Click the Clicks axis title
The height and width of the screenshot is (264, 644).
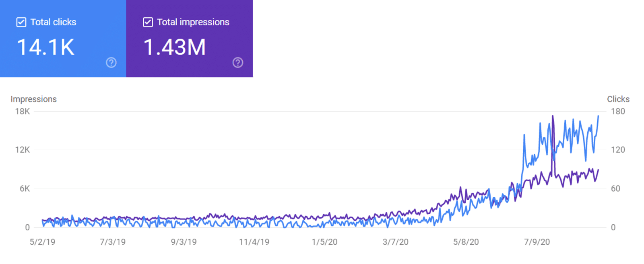click(618, 99)
